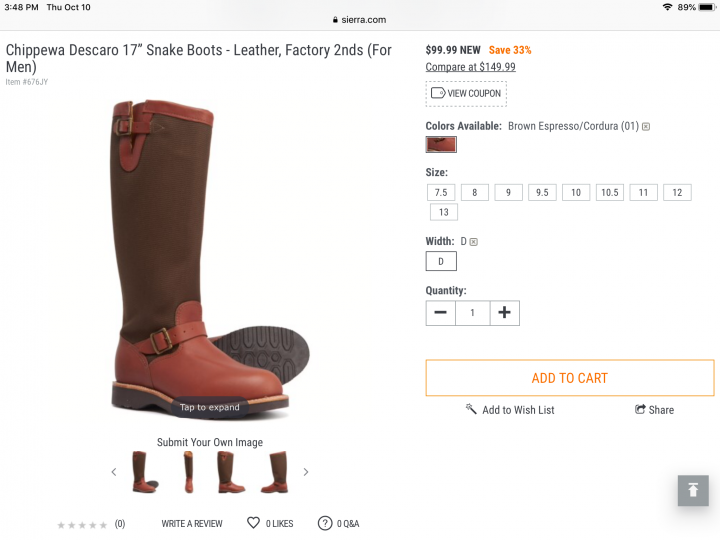Show previous thumbnails with left chevron
This screenshot has height=540, width=720.
[113, 472]
